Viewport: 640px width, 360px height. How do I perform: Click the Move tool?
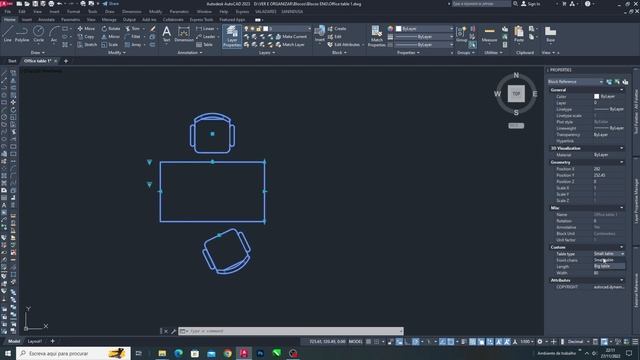pyautogui.click(x=86, y=29)
